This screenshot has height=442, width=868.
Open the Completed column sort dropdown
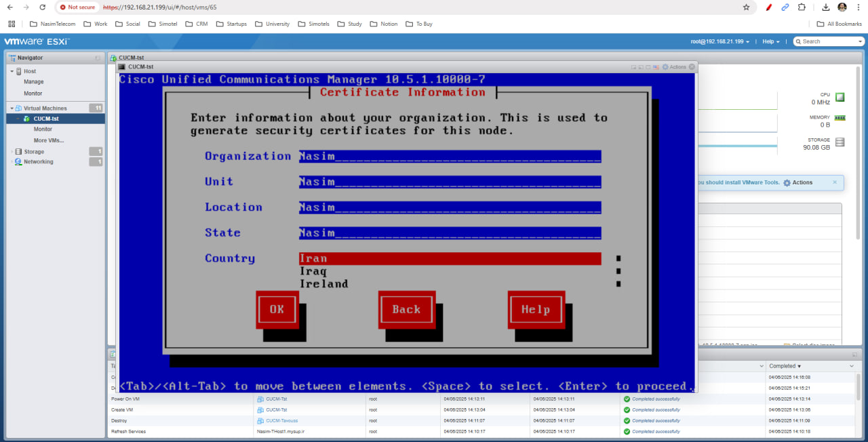coord(852,366)
